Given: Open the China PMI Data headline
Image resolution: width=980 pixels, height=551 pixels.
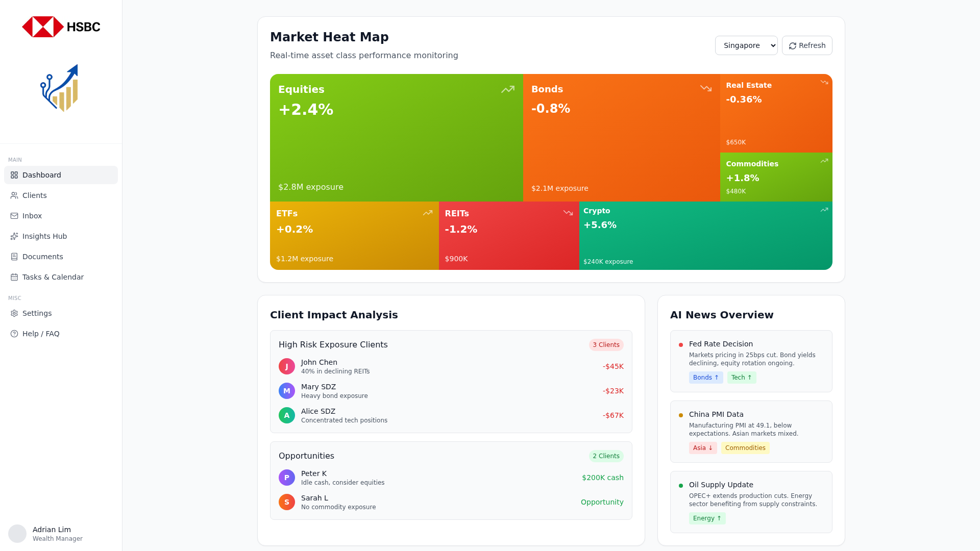Looking at the screenshot, I should tap(716, 414).
